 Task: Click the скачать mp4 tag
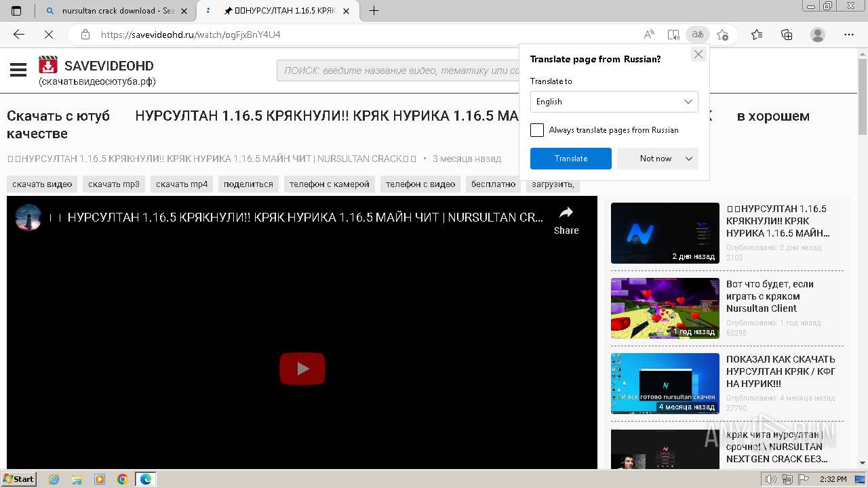[182, 184]
